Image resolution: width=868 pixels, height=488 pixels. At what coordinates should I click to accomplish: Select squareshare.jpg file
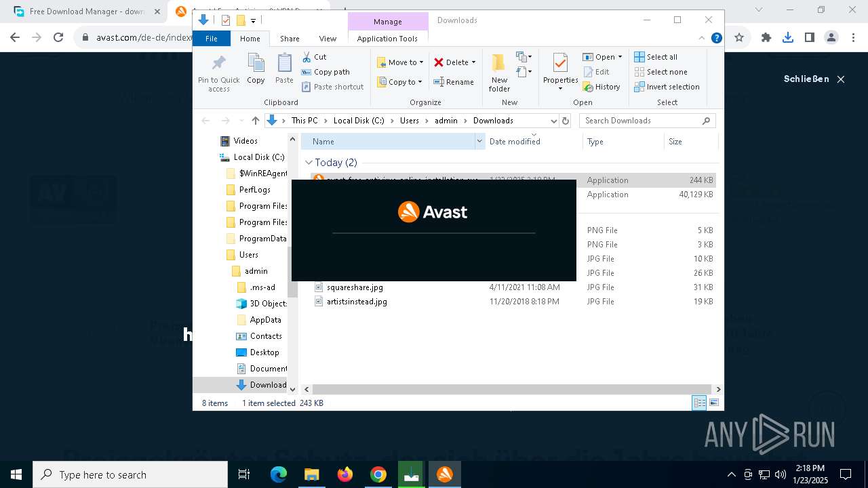click(x=355, y=287)
